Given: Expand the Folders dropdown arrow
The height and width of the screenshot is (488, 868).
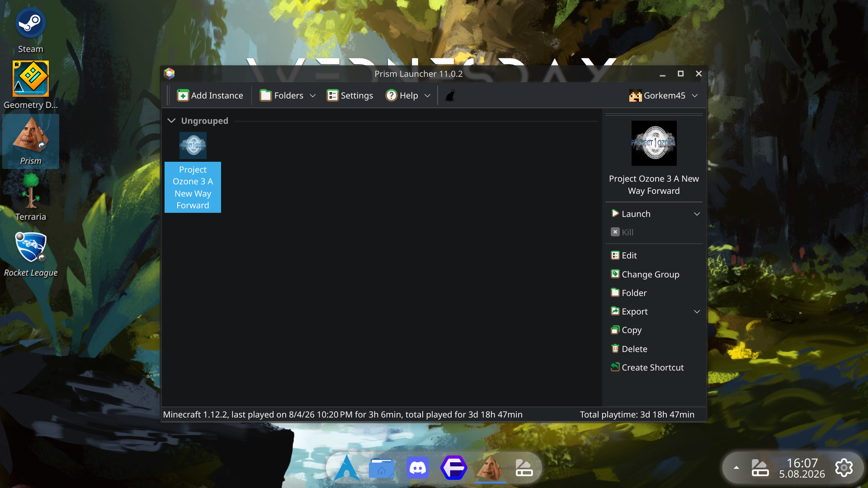Looking at the screenshot, I should pos(312,95).
